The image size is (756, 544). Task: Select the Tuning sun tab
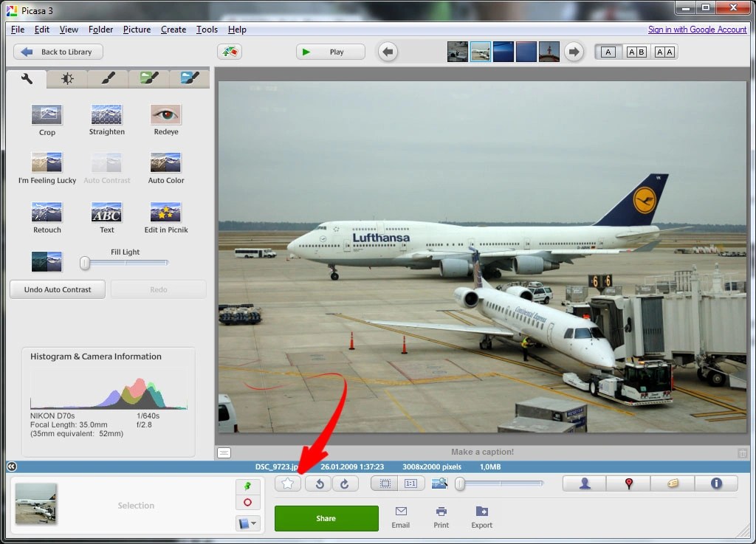[67, 78]
